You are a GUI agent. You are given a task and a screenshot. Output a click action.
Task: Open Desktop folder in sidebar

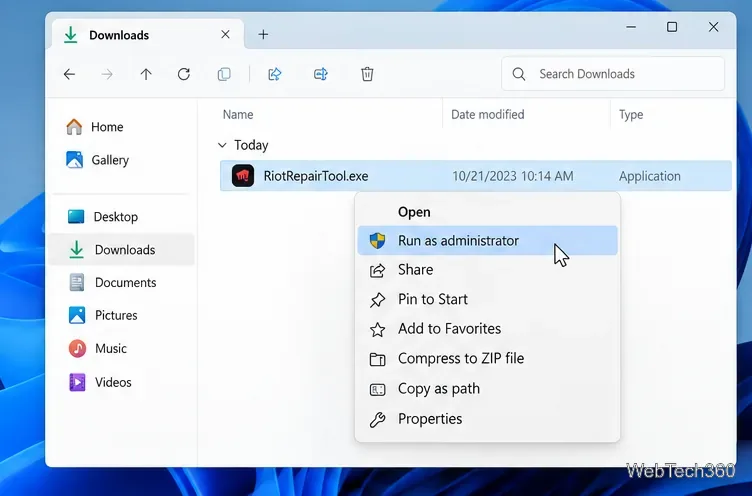[x=116, y=217]
